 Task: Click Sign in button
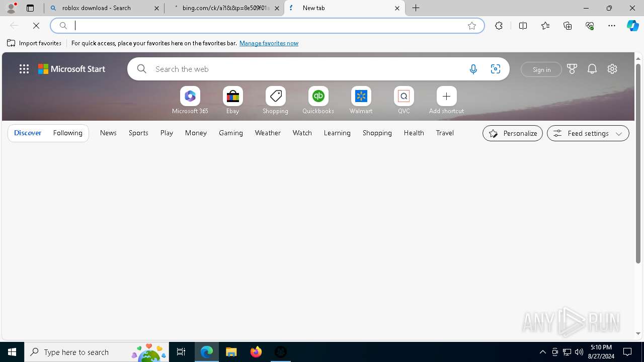541,69
